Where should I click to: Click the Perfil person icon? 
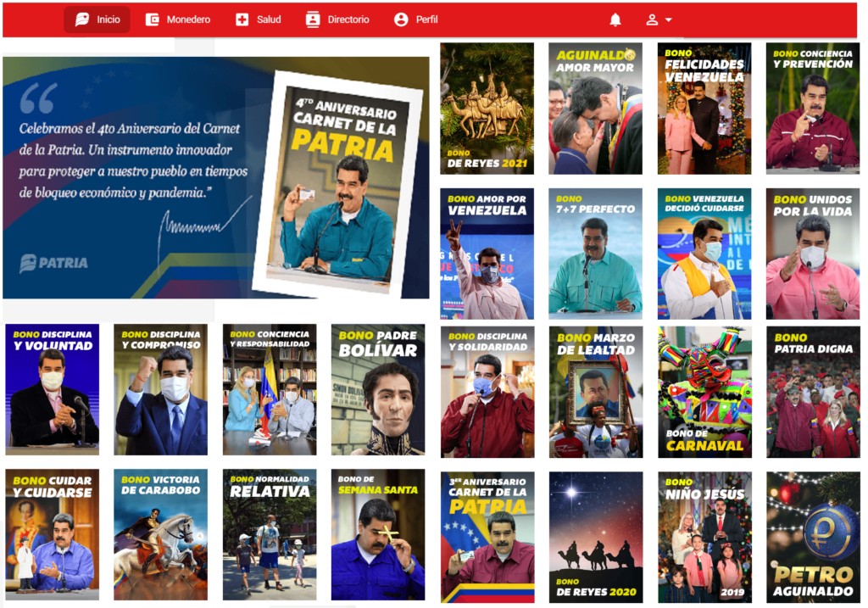[x=401, y=20]
